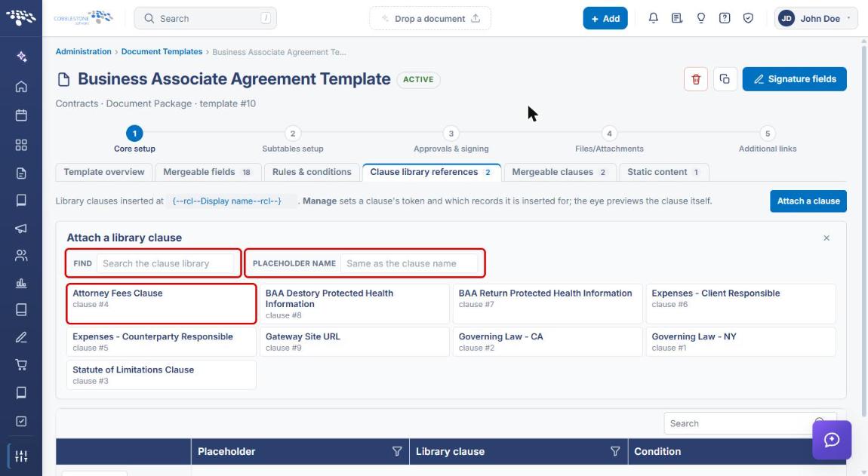The image size is (868, 476).
Task: Open the calendar sidebar icon
Action: (21, 115)
